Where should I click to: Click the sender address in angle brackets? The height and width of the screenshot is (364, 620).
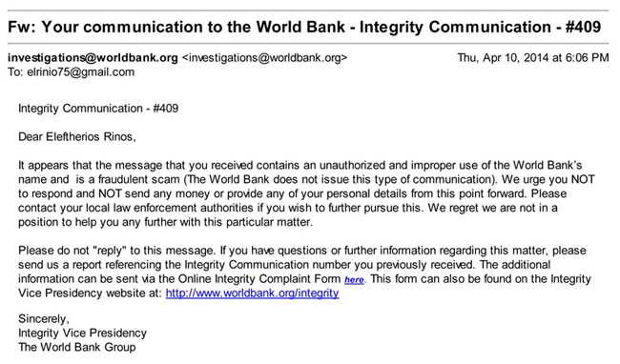pyautogui.click(x=264, y=58)
